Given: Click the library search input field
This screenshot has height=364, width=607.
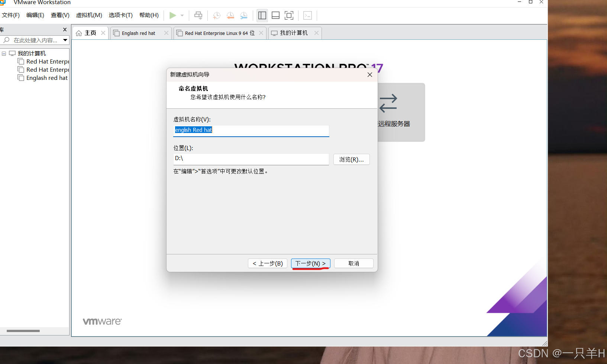Looking at the screenshot, I should coord(36,40).
